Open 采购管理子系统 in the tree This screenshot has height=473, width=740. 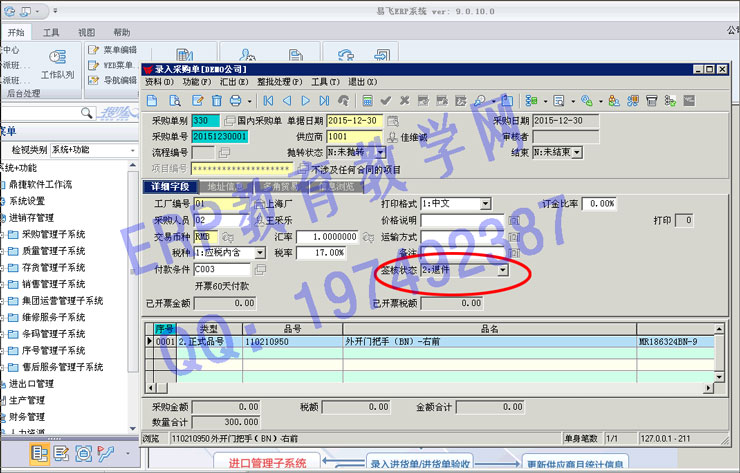coord(53,235)
